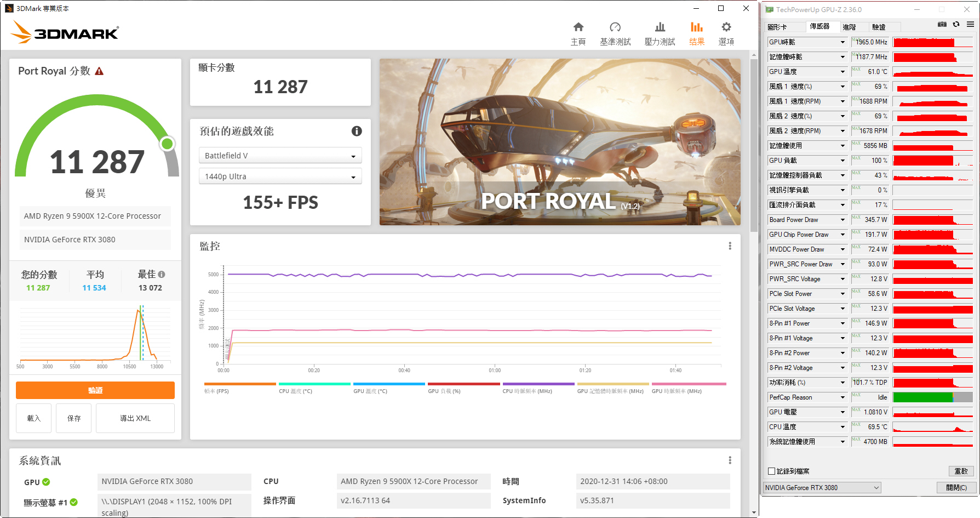Click the green marker on the score gauge
The height and width of the screenshot is (518, 980).
click(x=167, y=144)
